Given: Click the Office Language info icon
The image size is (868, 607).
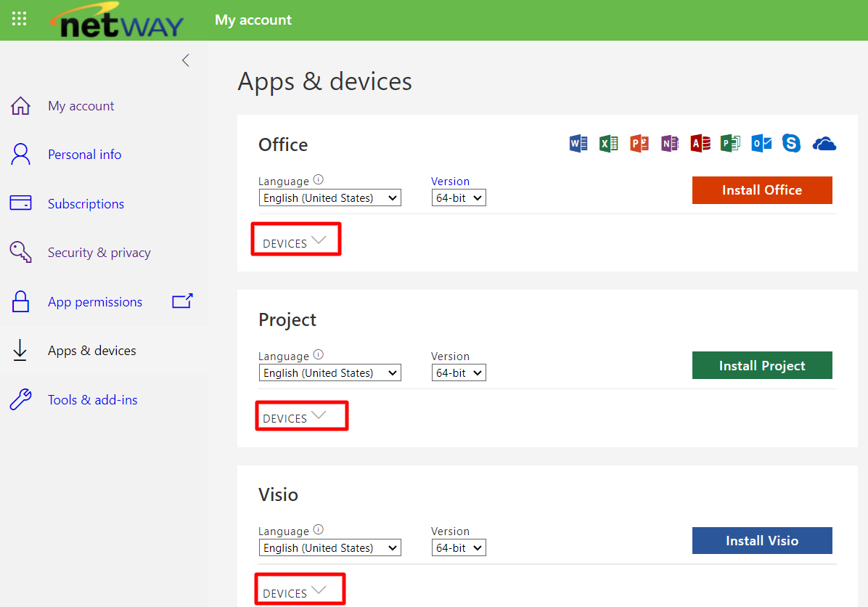Looking at the screenshot, I should coord(318,181).
